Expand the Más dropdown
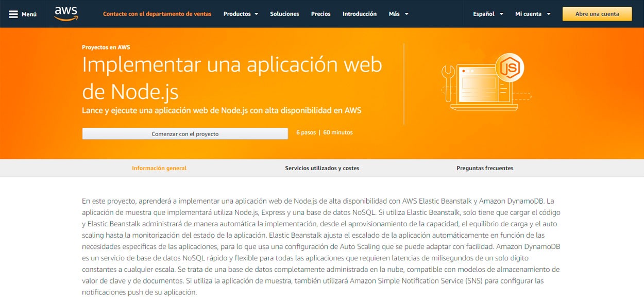644x299 pixels. tap(398, 14)
